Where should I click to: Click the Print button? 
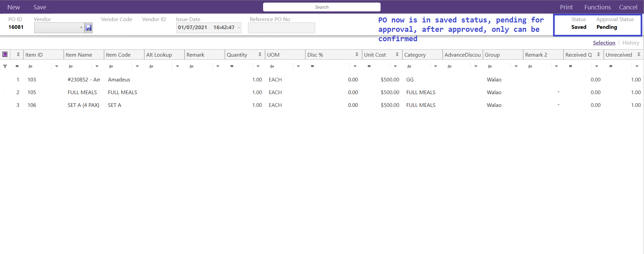point(566,7)
